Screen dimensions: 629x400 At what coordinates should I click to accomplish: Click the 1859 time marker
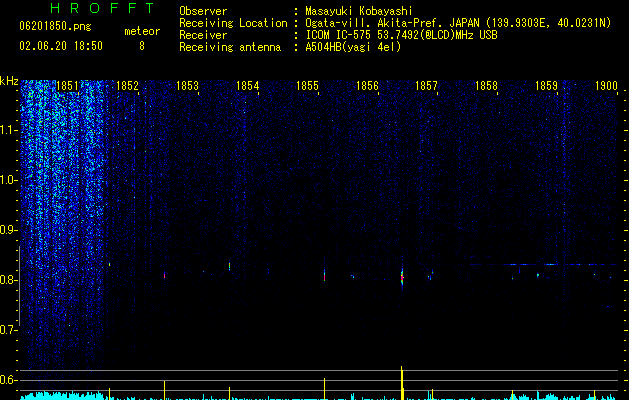coord(546,86)
